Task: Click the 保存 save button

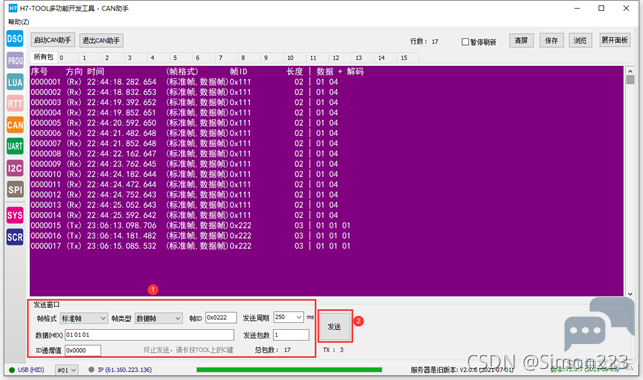Action: pyautogui.click(x=552, y=40)
